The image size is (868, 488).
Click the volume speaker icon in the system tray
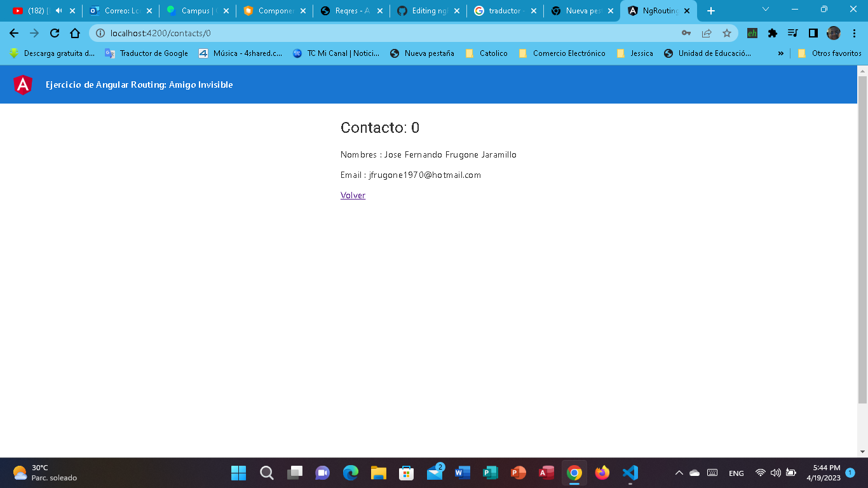pos(776,473)
